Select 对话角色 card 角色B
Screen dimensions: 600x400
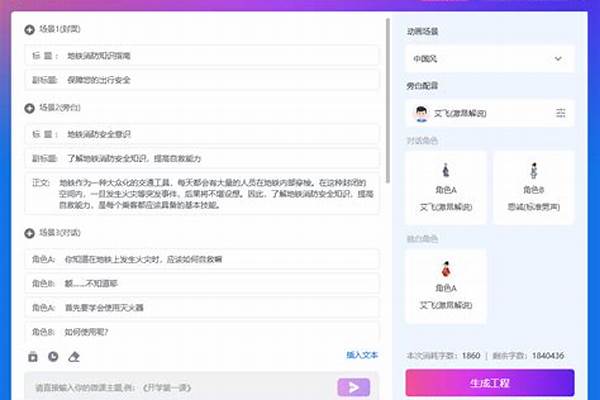[x=534, y=188]
